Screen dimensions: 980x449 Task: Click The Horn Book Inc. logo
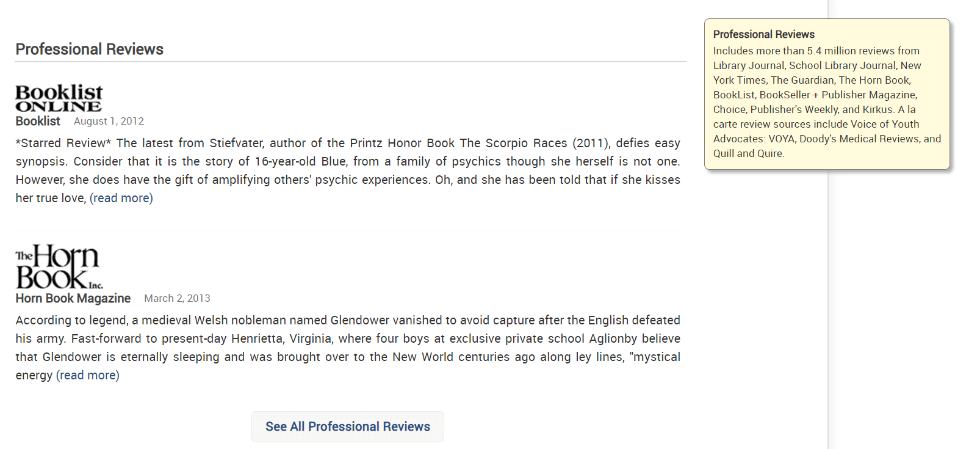tap(59, 266)
